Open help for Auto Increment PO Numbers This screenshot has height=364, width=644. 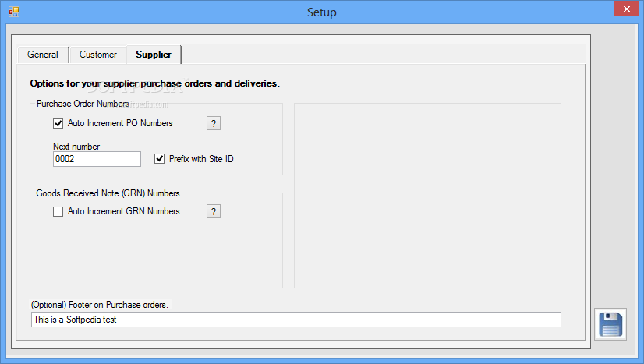click(x=214, y=123)
